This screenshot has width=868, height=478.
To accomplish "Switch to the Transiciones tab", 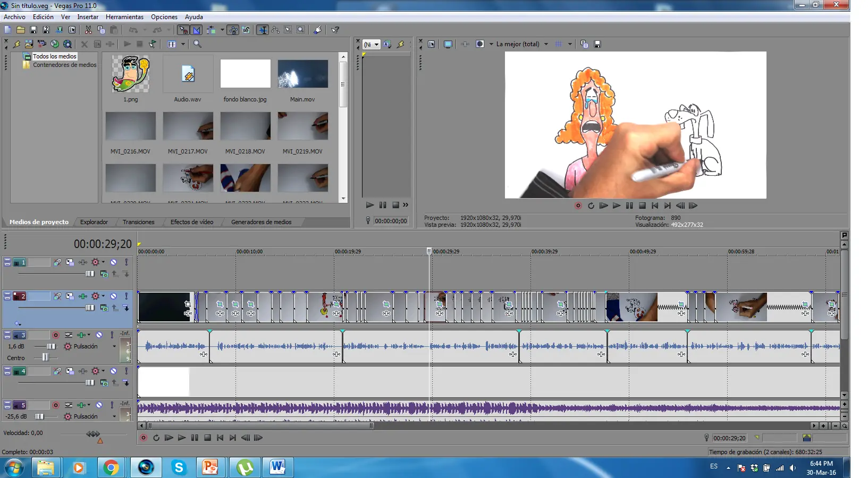I will coord(138,222).
